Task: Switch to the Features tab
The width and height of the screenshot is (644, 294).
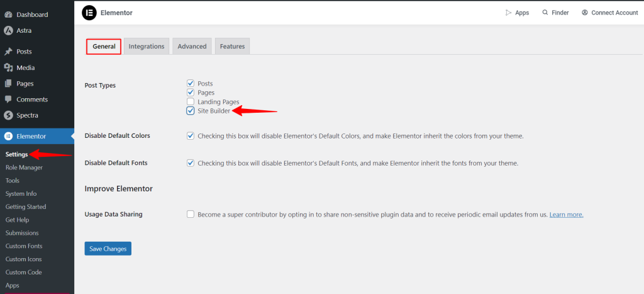Action: (x=232, y=47)
